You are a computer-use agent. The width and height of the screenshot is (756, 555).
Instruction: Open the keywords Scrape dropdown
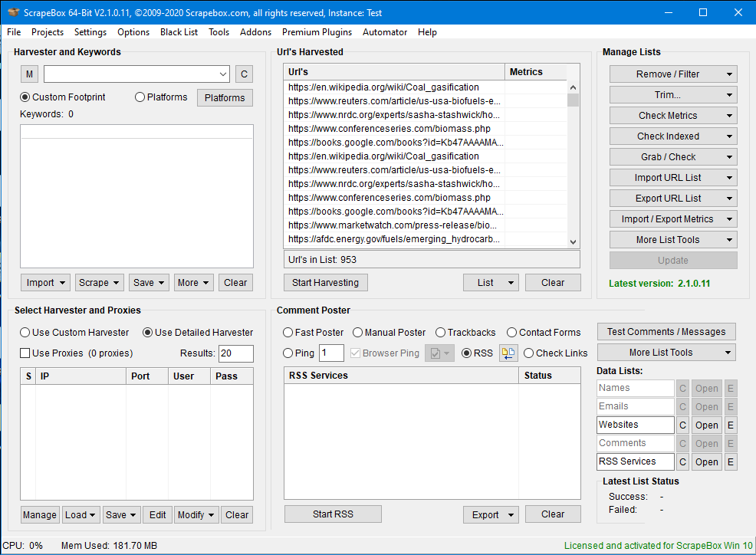100,283
